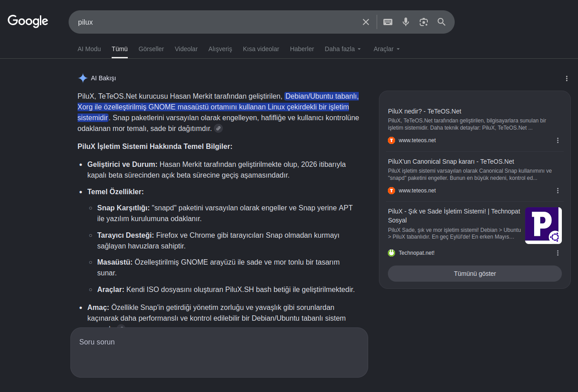The image size is (578, 392).
Task: Click the 'Araçlar:' sub-bullet label in overview
Action: click(x=111, y=289)
